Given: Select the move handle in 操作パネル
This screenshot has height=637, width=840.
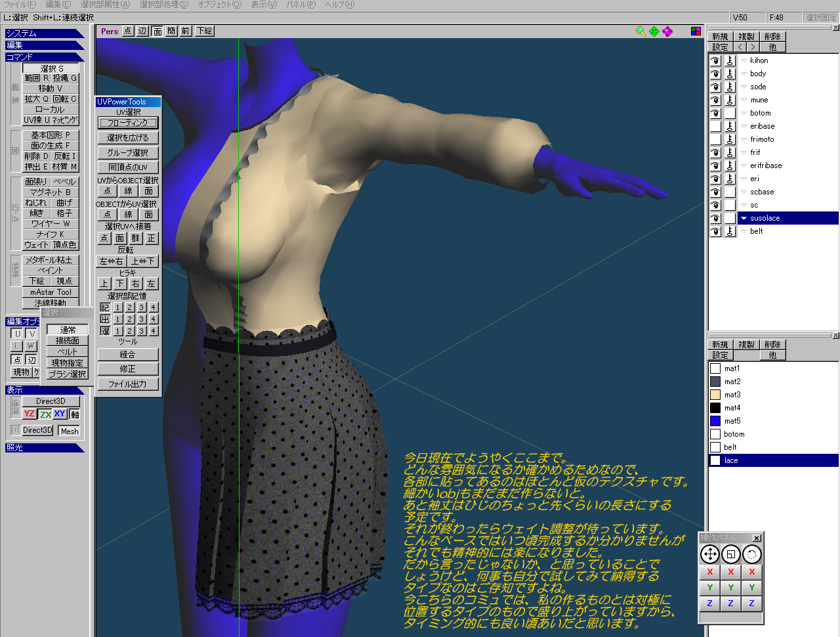Looking at the screenshot, I should pos(710,554).
